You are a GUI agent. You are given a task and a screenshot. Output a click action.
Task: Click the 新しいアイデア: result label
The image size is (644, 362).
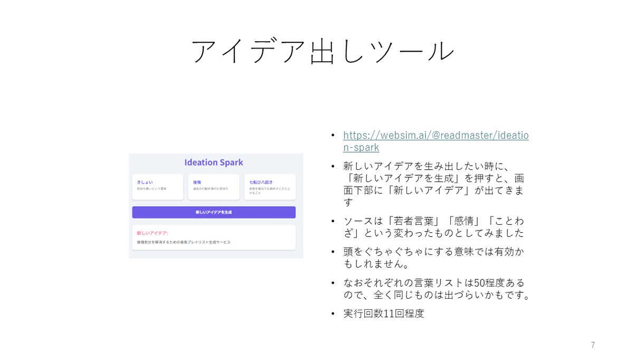(x=153, y=233)
